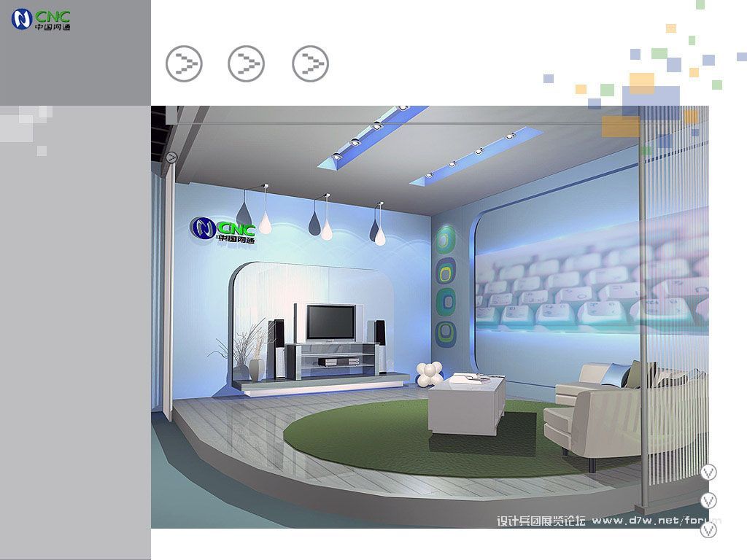
Task: Expand the middle down-chevron circle at bottom right
Action: (x=708, y=501)
